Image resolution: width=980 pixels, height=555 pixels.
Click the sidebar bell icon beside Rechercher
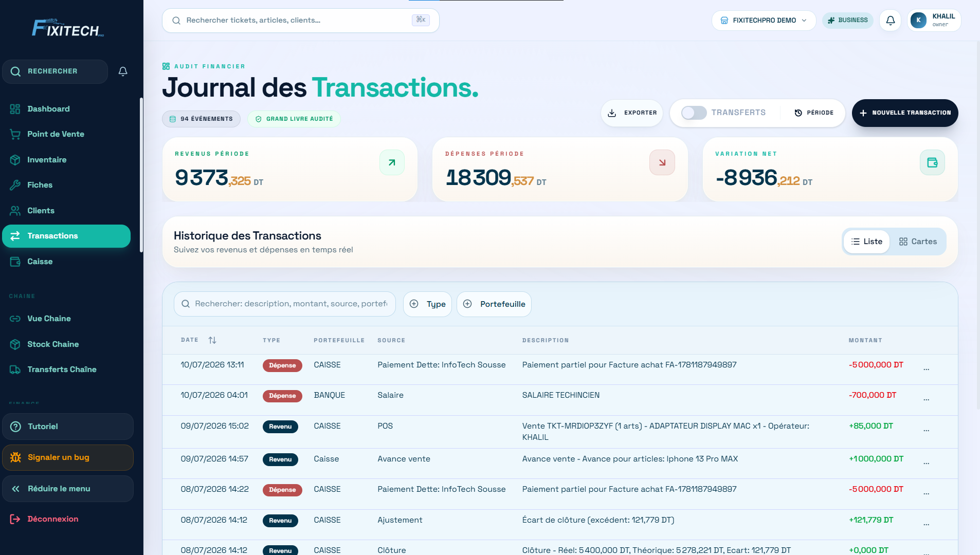(123, 71)
